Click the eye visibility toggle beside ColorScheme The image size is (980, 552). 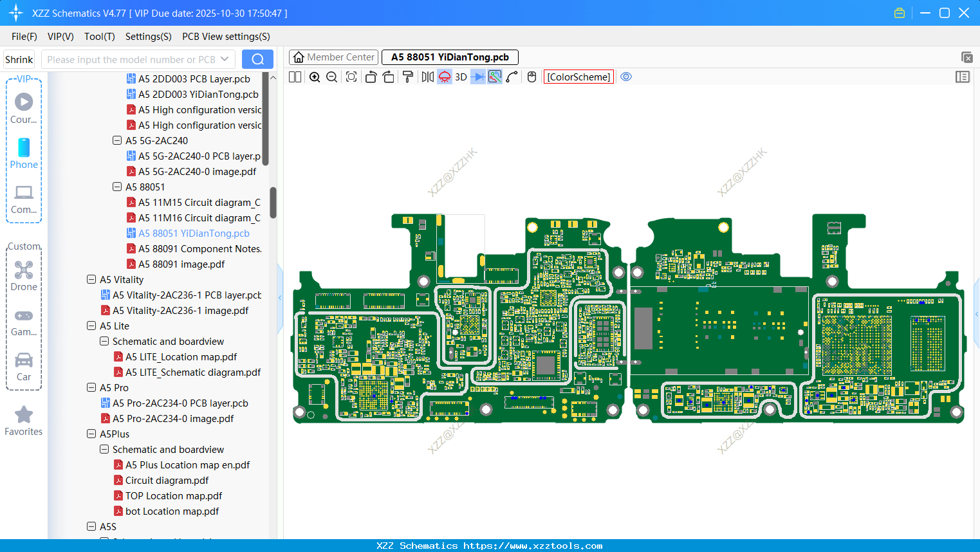[x=626, y=77]
